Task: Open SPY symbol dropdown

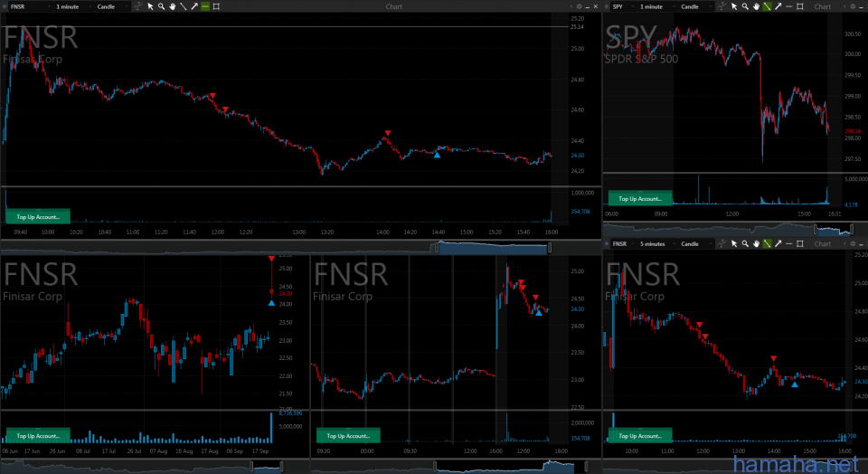Action: 622,6
